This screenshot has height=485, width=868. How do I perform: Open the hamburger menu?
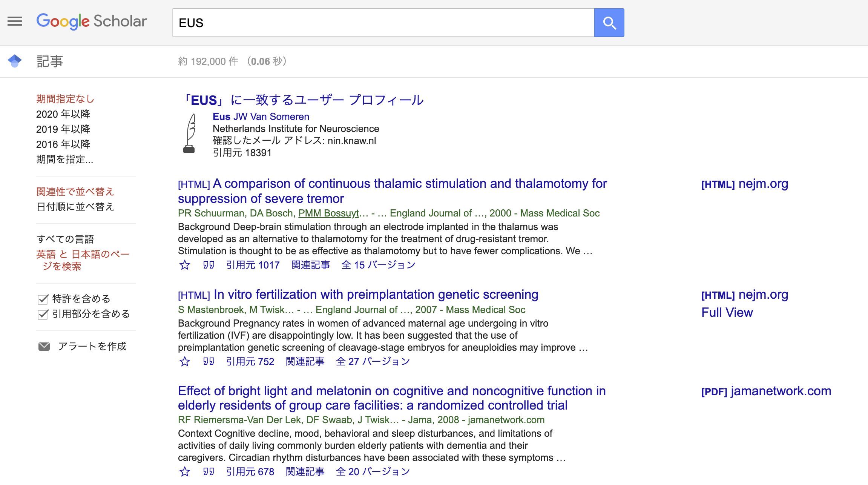(15, 21)
